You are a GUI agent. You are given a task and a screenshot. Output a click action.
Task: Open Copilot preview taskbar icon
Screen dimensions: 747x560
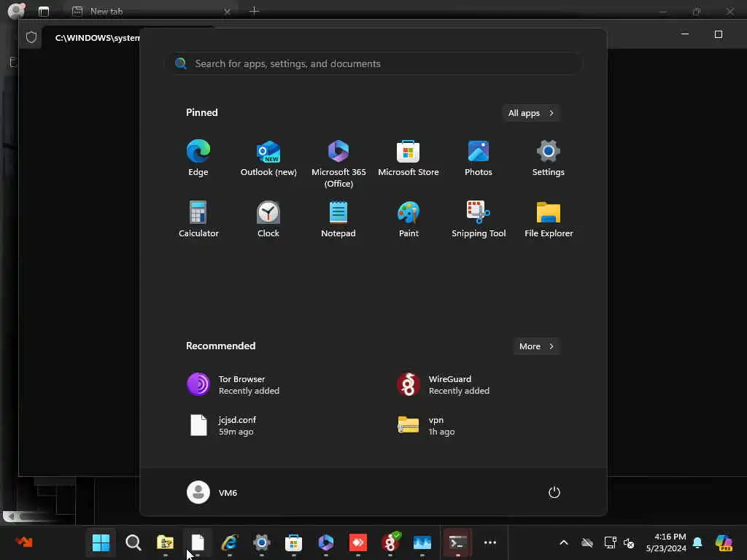pyautogui.click(x=724, y=542)
